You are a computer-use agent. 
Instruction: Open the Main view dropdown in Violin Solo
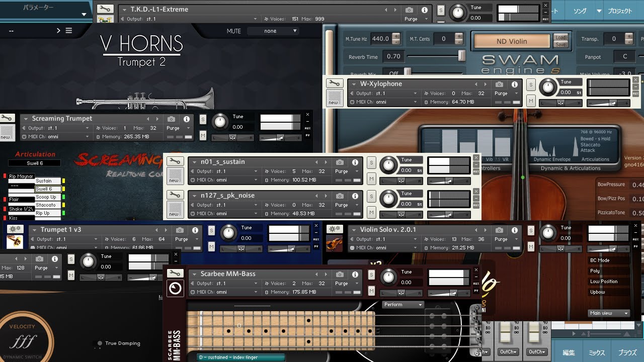[x=609, y=313]
